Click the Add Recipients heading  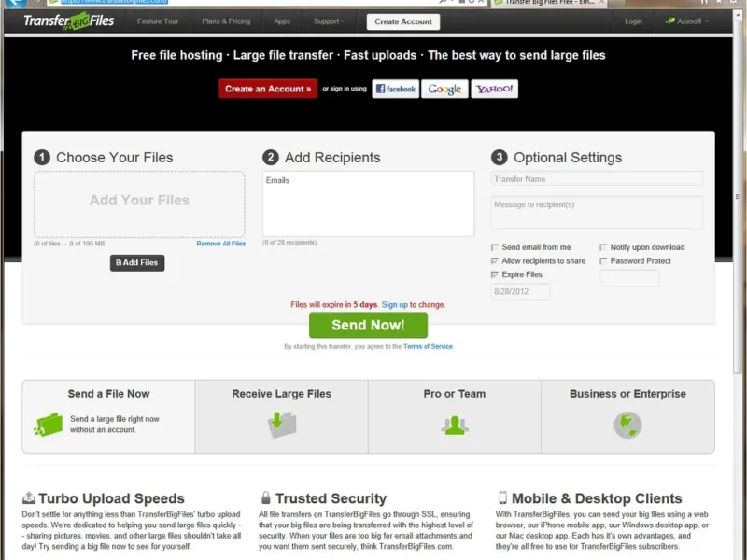[332, 158]
